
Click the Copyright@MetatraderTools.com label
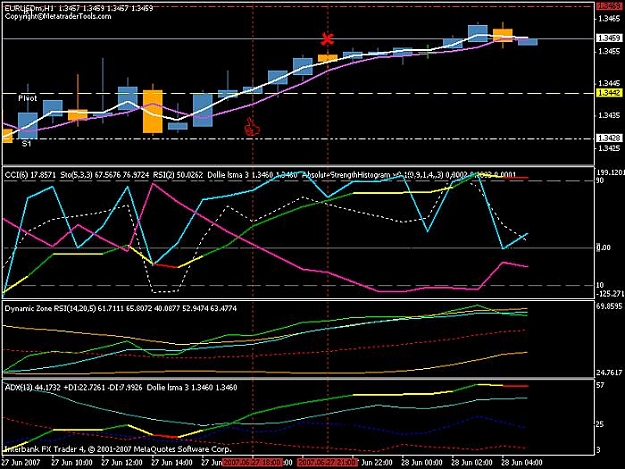[58, 16]
